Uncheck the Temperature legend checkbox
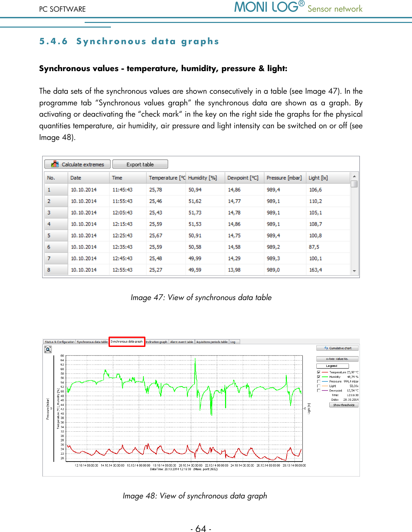 coord(319,372)
